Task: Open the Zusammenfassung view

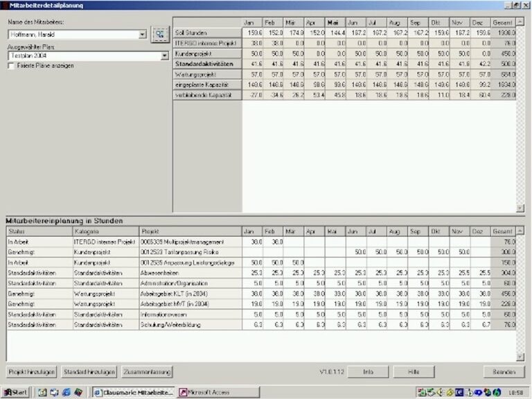Action: coord(147,372)
